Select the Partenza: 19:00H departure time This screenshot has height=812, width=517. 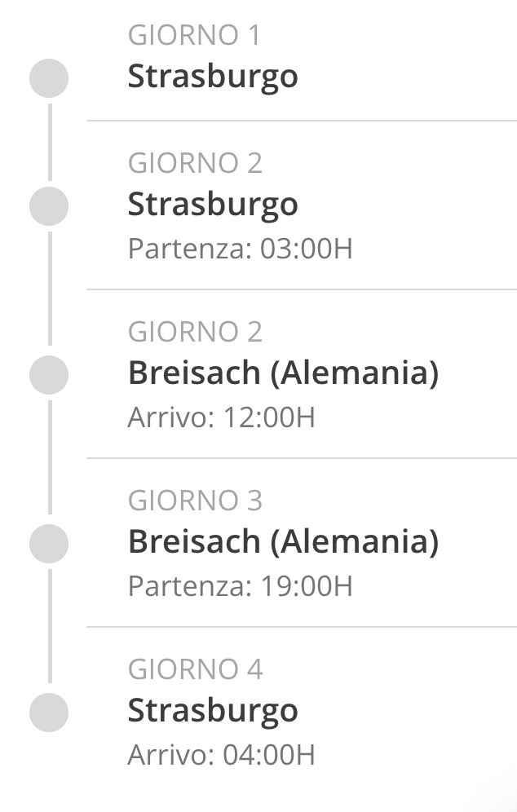241,586
